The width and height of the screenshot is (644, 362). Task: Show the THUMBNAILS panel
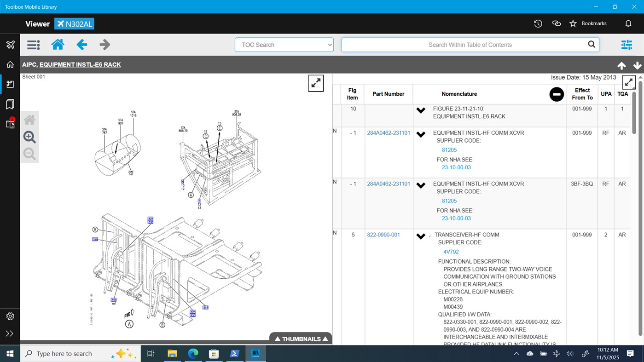(x=300, y=339)
